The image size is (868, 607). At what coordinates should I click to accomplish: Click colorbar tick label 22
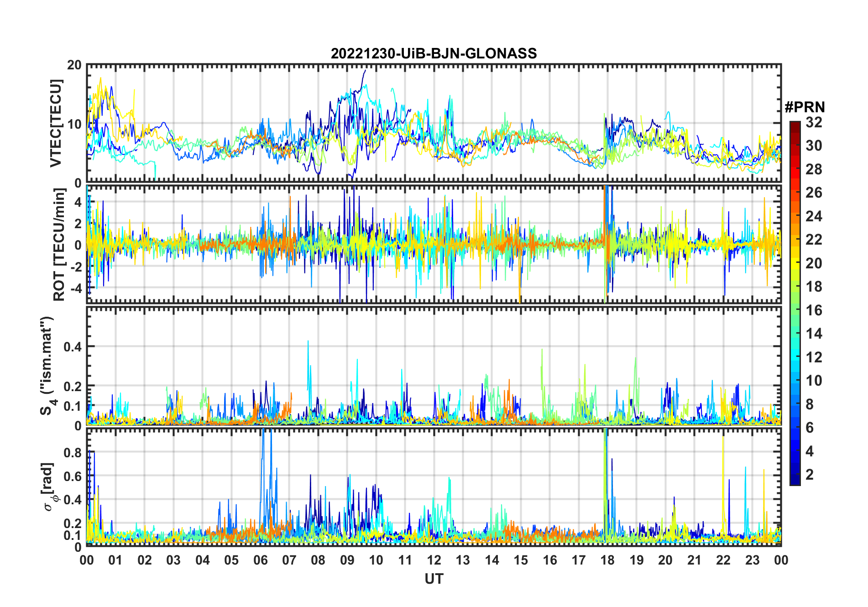click(814, 239)
